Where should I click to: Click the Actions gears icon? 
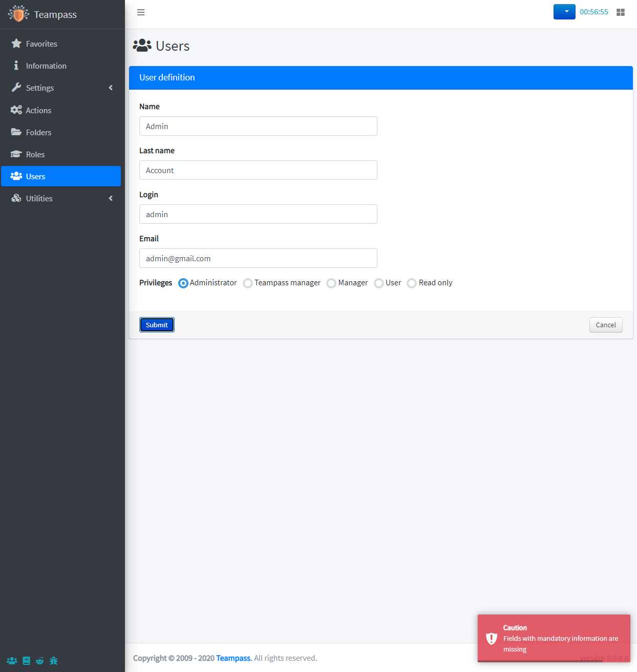(16, 110)
